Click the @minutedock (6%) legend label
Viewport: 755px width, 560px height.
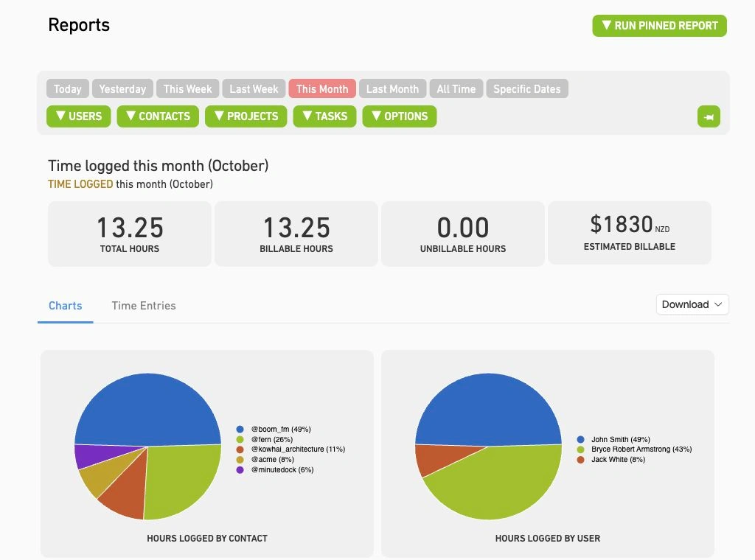(282, 469)
